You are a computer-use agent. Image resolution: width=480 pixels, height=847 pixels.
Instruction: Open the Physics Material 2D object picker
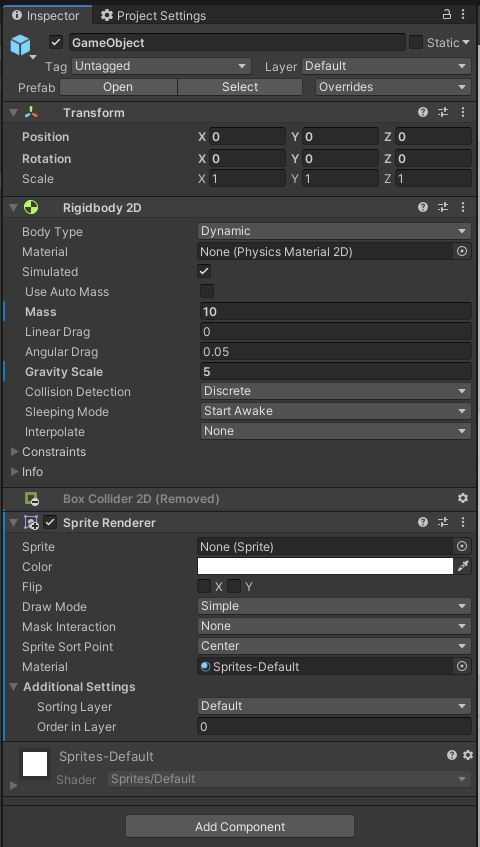462,251
